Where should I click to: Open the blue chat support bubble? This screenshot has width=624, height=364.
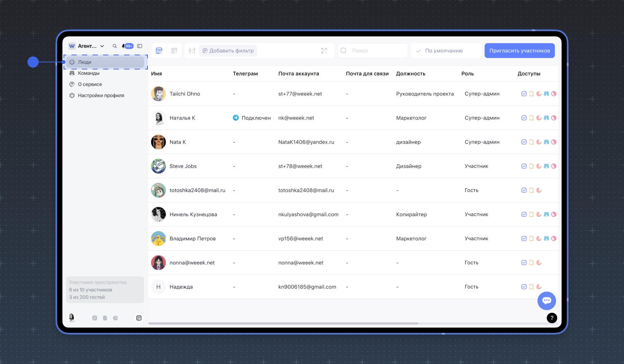(x=546, y=300)
